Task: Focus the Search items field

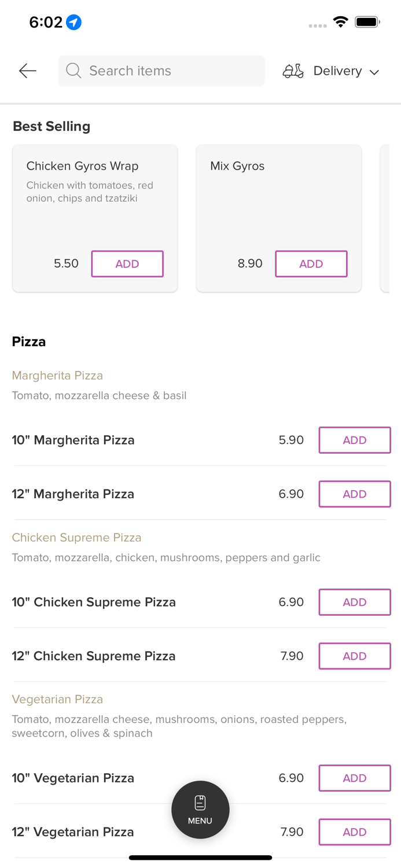Action: point(168,71)
